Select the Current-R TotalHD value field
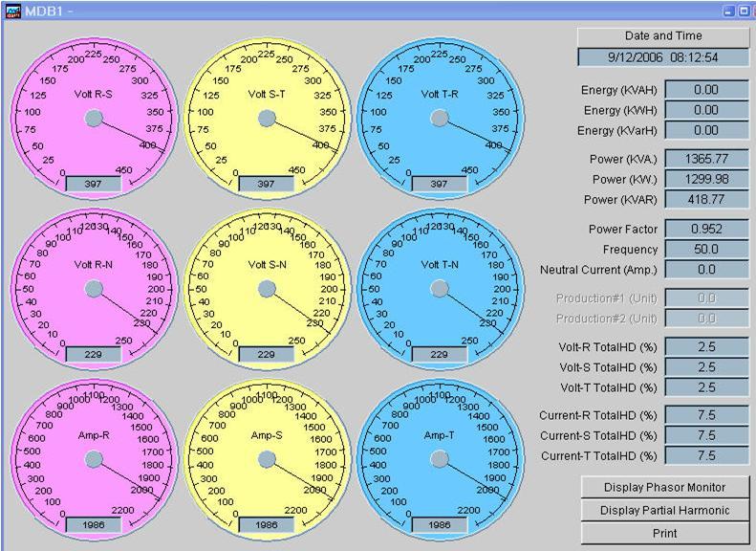 point(706,414)
